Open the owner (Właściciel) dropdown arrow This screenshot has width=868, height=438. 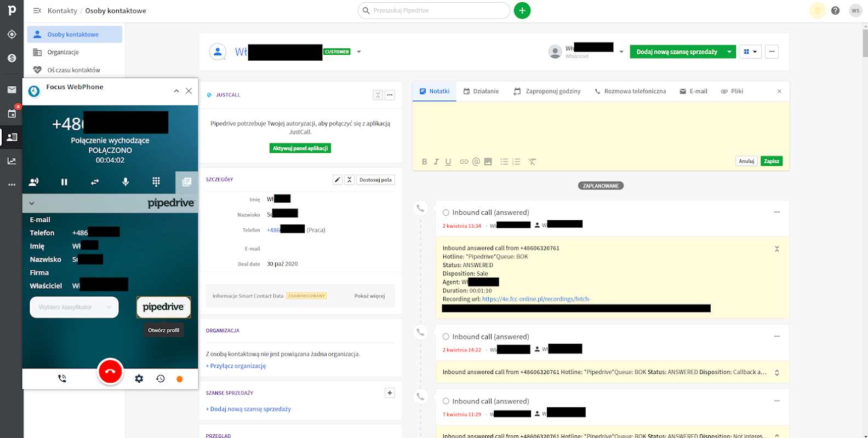[621, 52]
